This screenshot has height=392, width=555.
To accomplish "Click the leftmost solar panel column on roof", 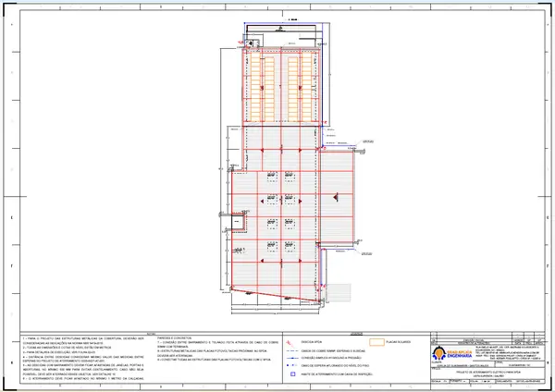I will pyautogui.click(x=255, y=87).
